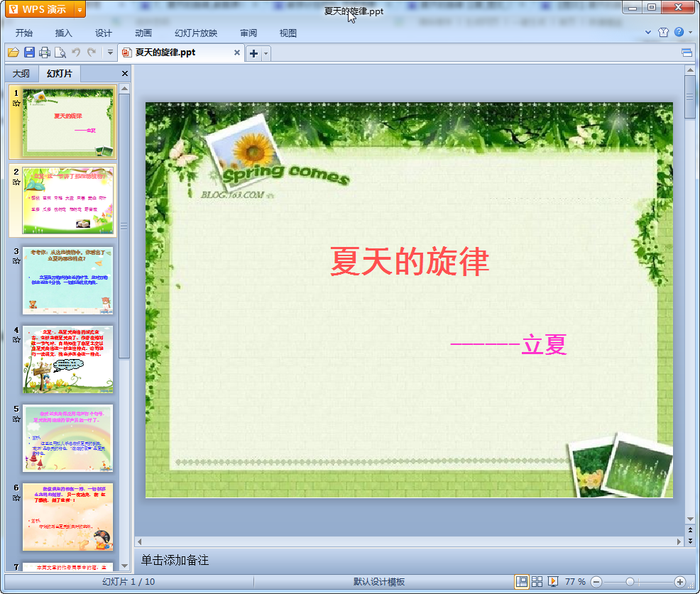Open the 审阅 menu tab

248,33
